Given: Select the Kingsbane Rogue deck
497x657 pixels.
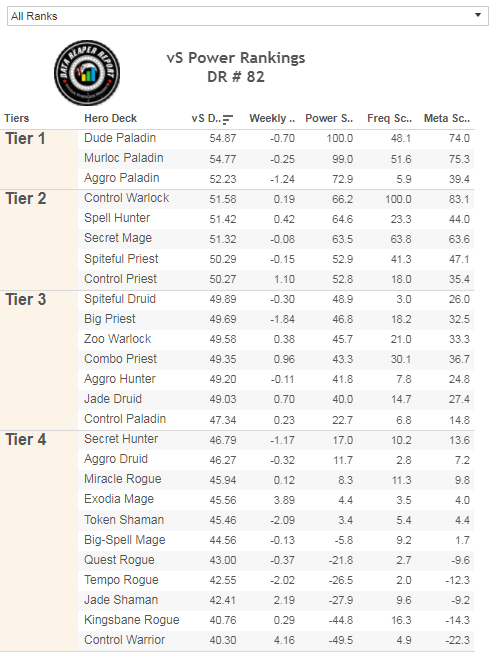Looking at the screenshot, I should [132, 620].
